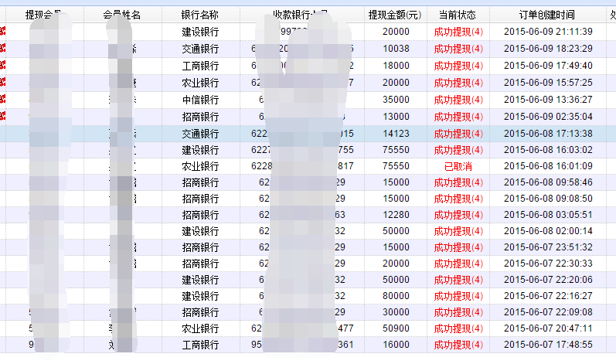Select the amount 14123 in highlighted row
Viewport: 616px width, 364px height.
pyautogui.click(x=396, y=134)
